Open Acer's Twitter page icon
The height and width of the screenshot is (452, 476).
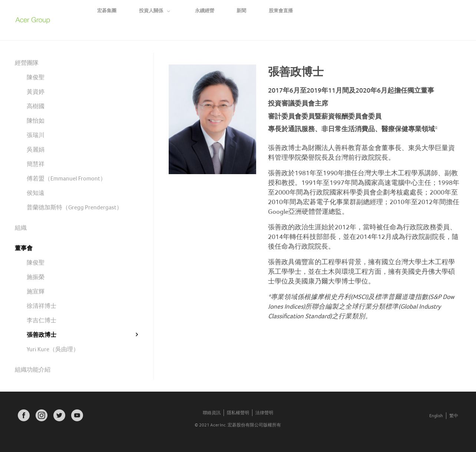[x=59, y=415]
